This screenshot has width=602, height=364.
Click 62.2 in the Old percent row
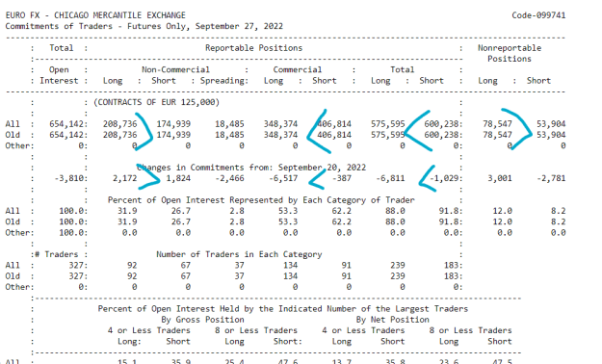[341, 221]
